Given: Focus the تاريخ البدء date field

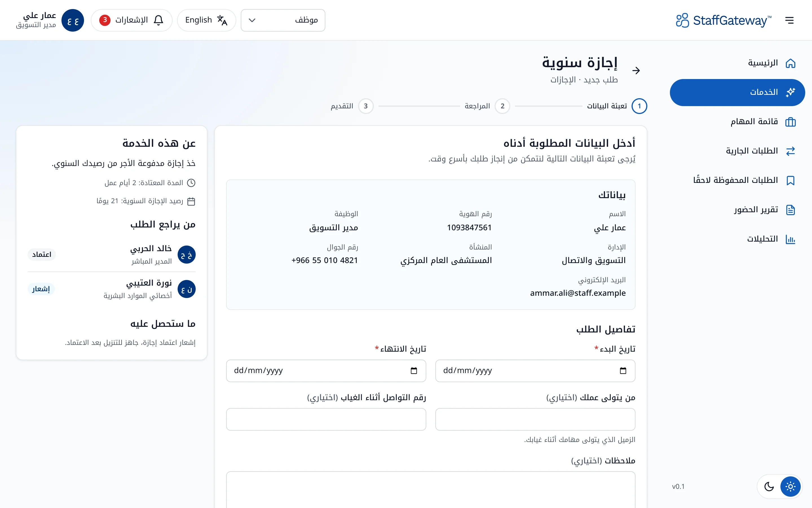Looking at the screenshot, I should (x=535, y=371).
